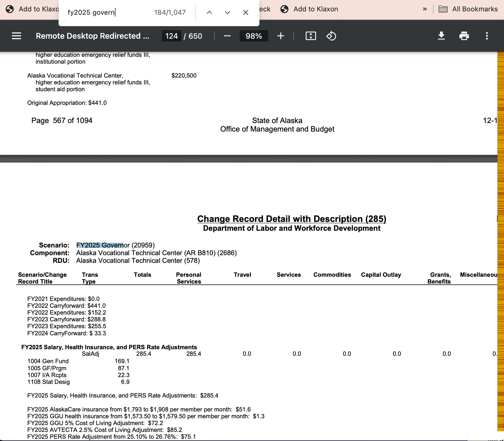Viewport: 504px width, 441px height.
Task: Click the Trans Type column header
Action: point(90,278)
